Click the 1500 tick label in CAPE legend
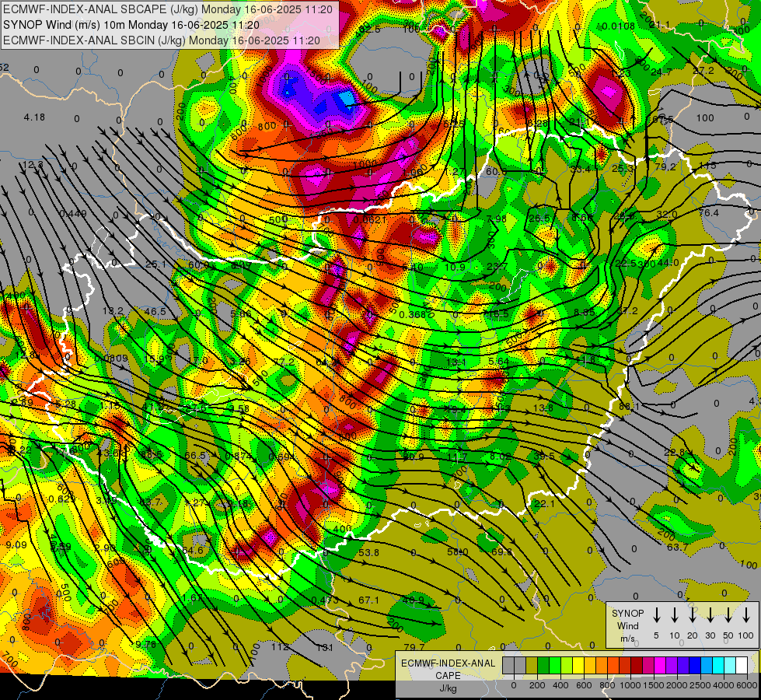This screenshot has width=761, height=700. [x=654, y=685]
